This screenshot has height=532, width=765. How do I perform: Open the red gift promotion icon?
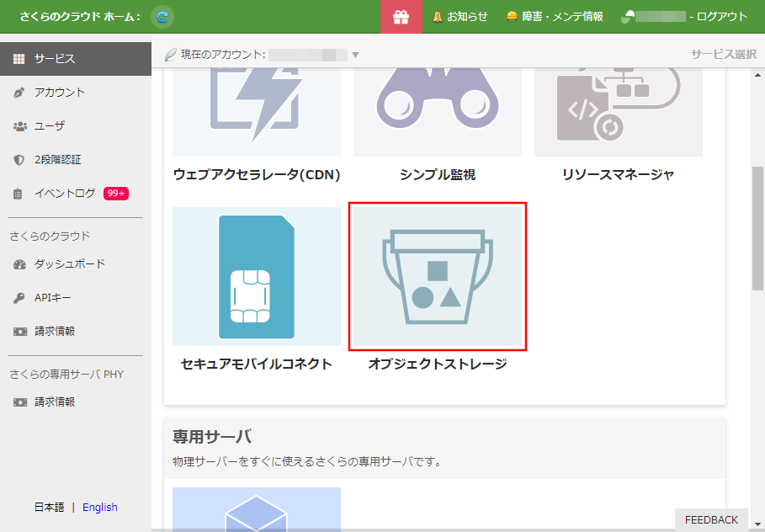point(401,16)
